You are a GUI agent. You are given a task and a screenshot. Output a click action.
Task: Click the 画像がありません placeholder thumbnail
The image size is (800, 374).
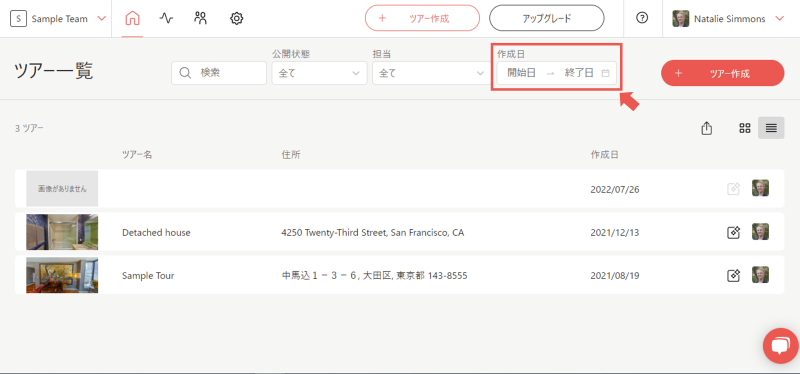62,188
